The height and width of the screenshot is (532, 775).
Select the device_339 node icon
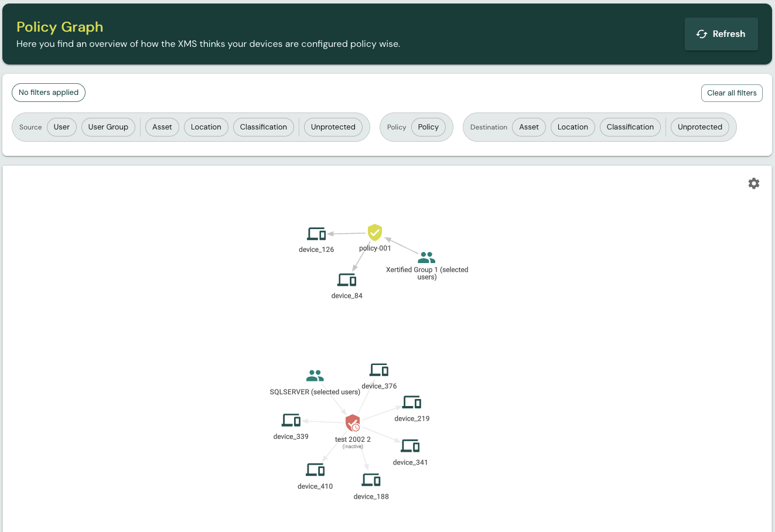291,420
